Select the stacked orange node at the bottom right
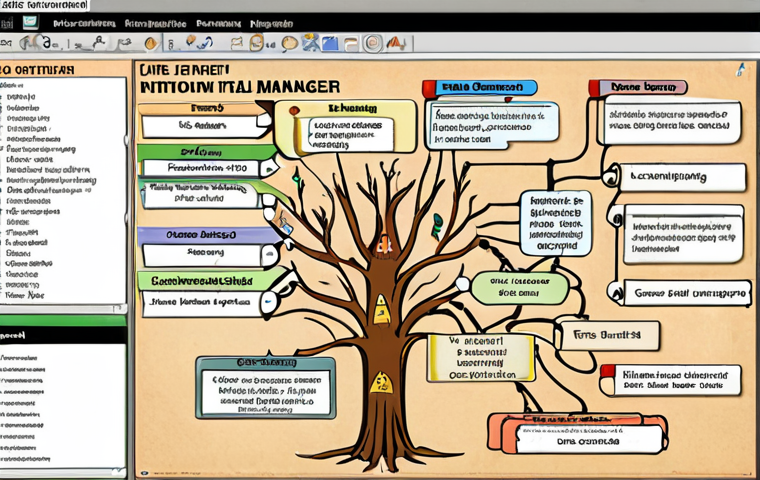The height and width of the screenshot is (480, 760). [578, 433]
